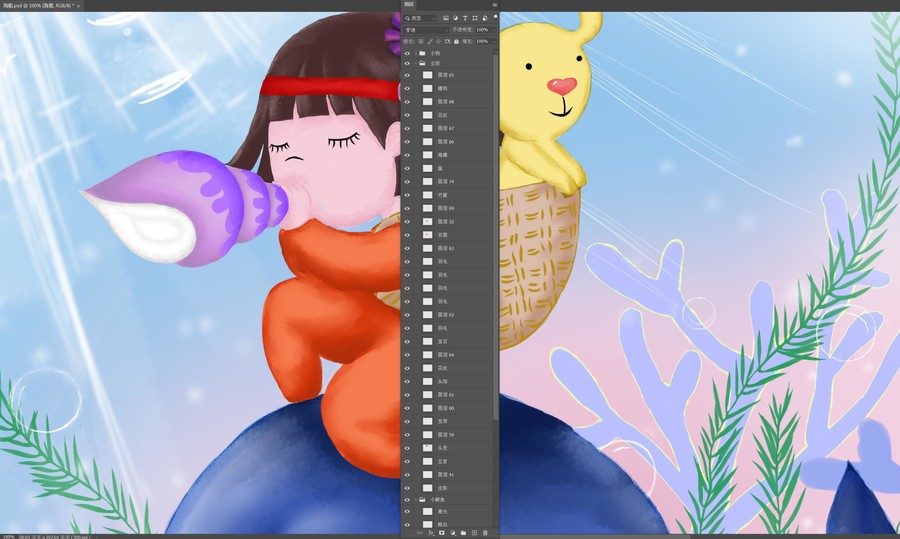This screenshot has width=900, height=539.
Task: Create new layer button
Action: (474, 533)
